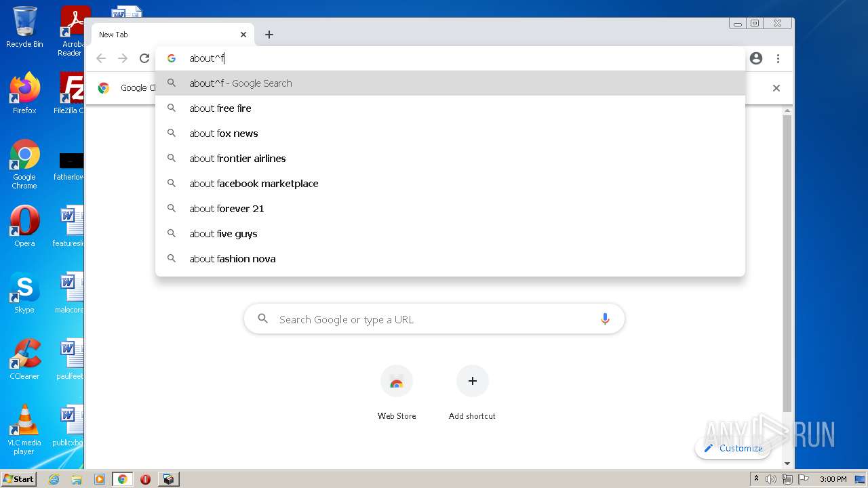Click the Google search box on page

[434, 319]
